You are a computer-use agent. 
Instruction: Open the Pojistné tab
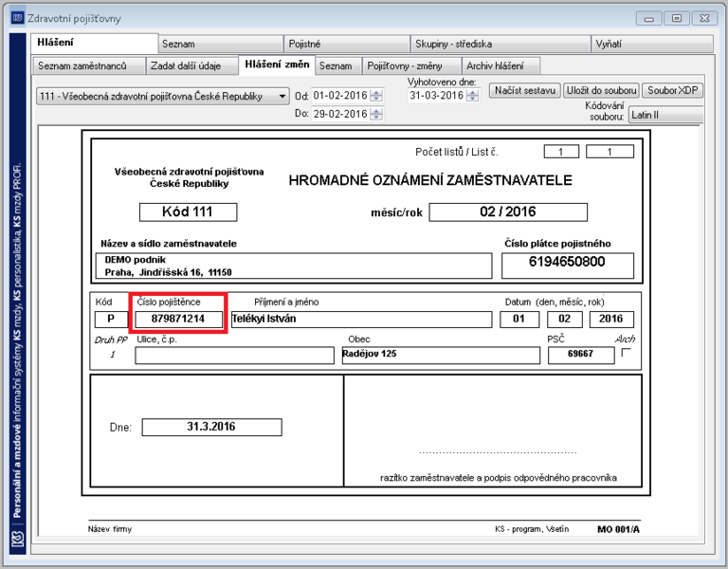point(347,45)
